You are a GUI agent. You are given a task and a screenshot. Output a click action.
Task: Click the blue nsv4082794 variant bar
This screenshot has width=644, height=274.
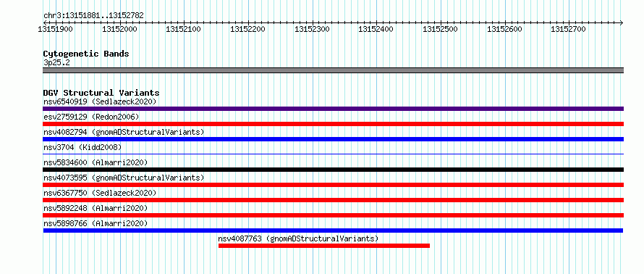tap(333, 139)
